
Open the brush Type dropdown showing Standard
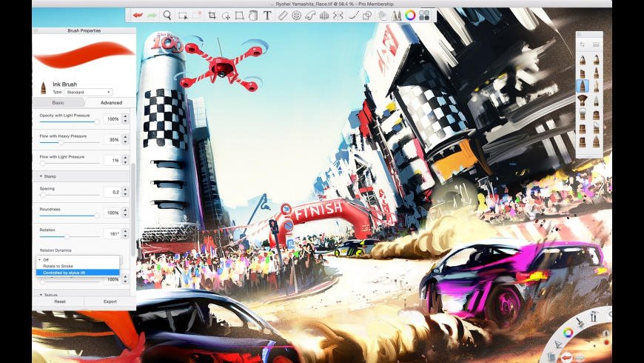[x=88, y=92]
